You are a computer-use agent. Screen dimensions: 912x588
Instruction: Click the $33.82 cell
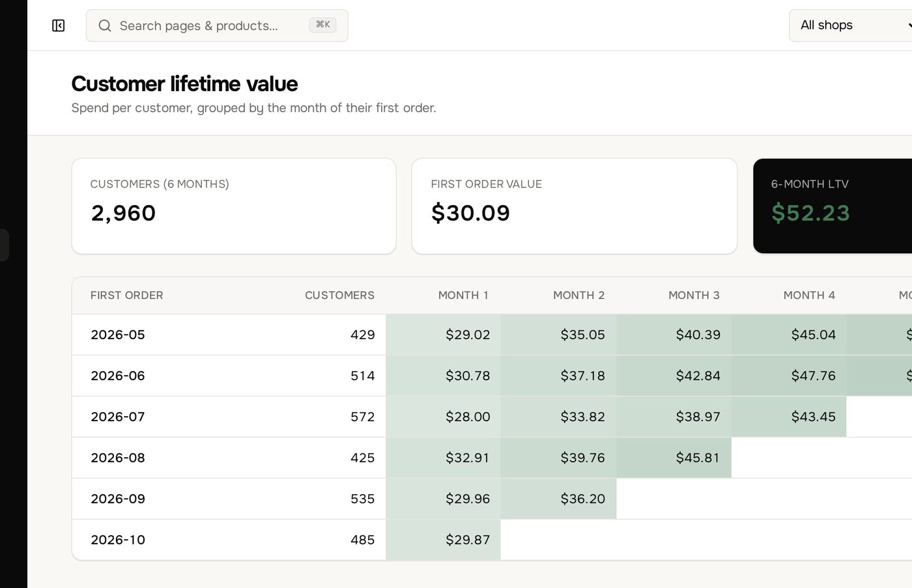(x=558, y=417)
